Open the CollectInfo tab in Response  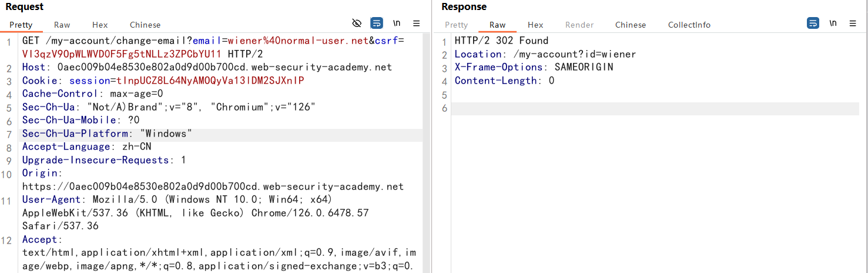[x=689, y=25]
